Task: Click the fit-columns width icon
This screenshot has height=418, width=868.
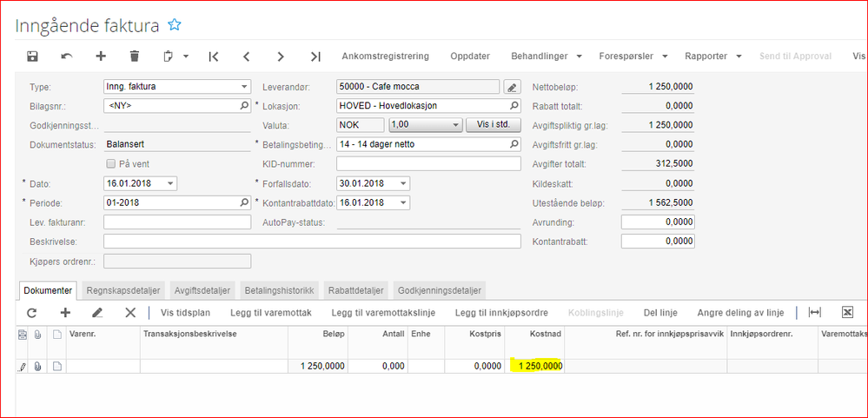Action: click(815, 313)
